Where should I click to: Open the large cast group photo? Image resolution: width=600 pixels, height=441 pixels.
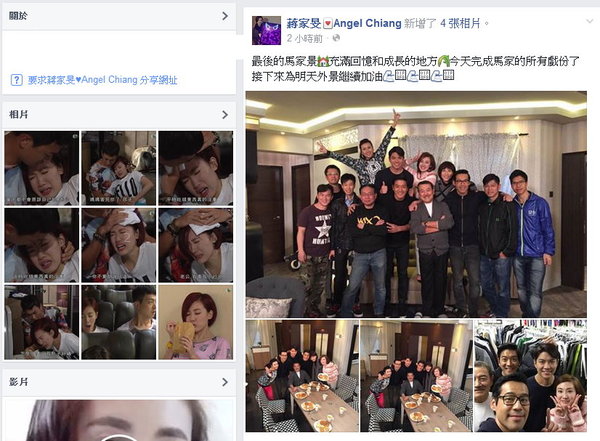(416, 204)
